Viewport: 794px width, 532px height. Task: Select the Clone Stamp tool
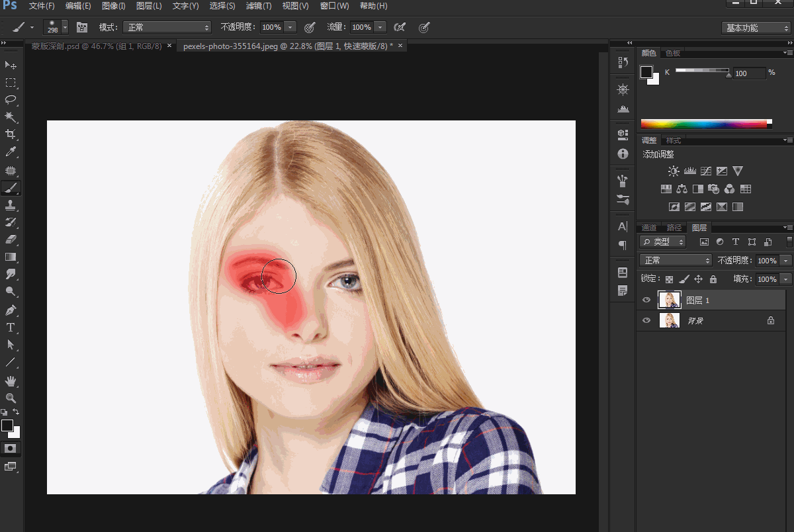tap(11, 205)
